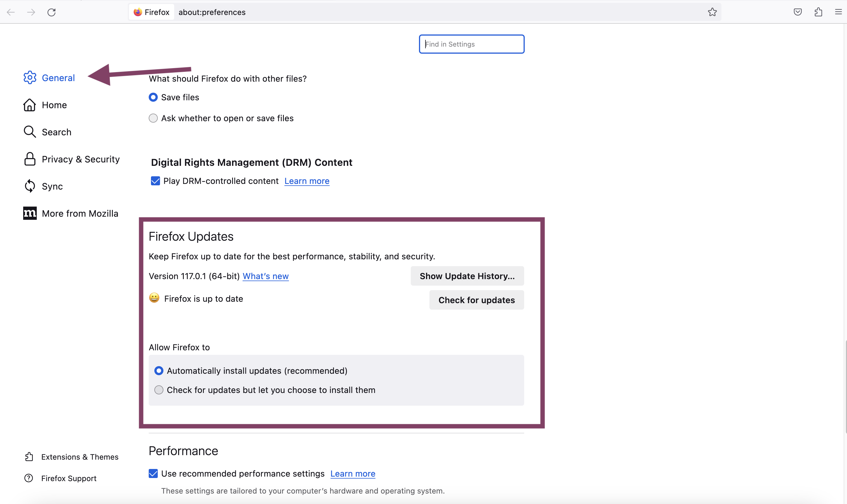Open the Pocket save icon
The image size is (847, 504).
click(798, 12)
